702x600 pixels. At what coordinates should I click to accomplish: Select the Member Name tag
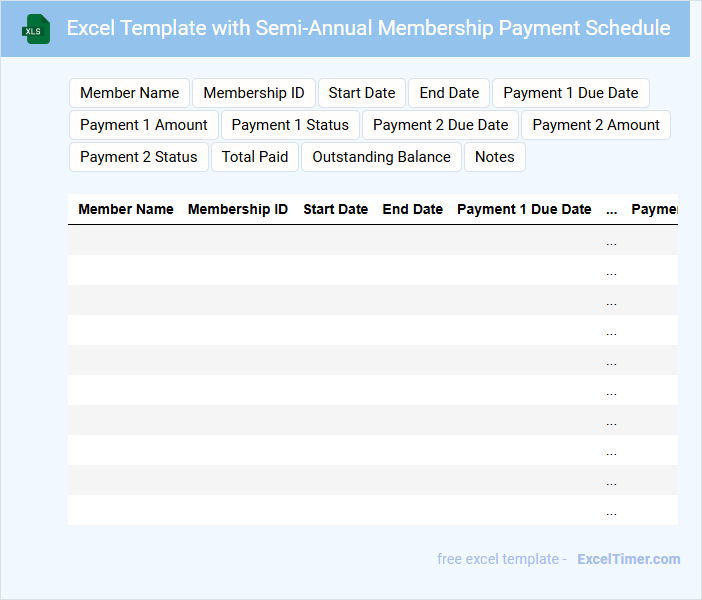(x=129, y=93)
